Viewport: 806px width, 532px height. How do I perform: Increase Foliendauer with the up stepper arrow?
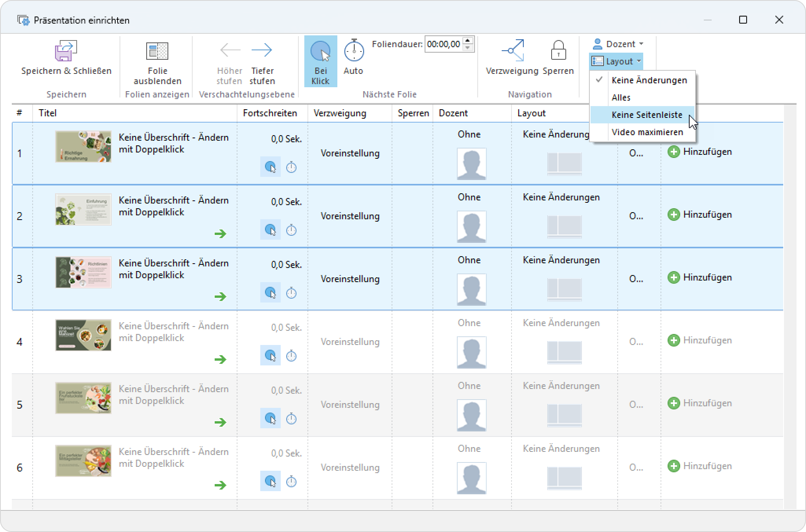pos(467,40)
